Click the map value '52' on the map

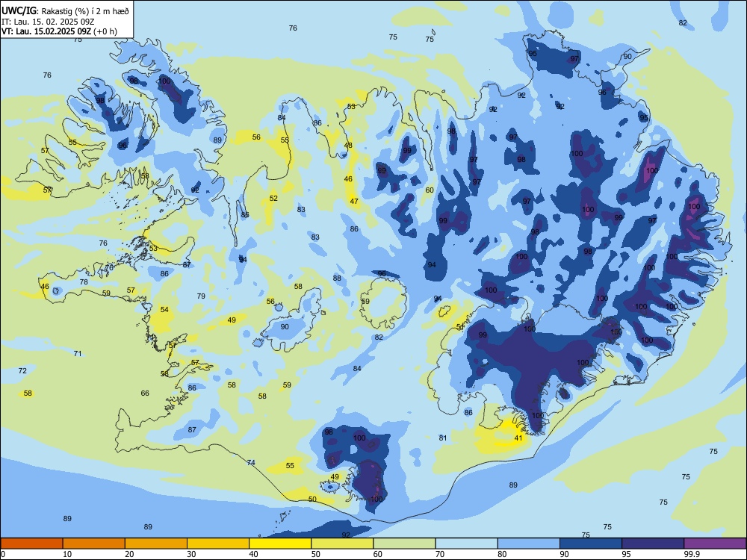pyautogui.click(x=273, y=198)
